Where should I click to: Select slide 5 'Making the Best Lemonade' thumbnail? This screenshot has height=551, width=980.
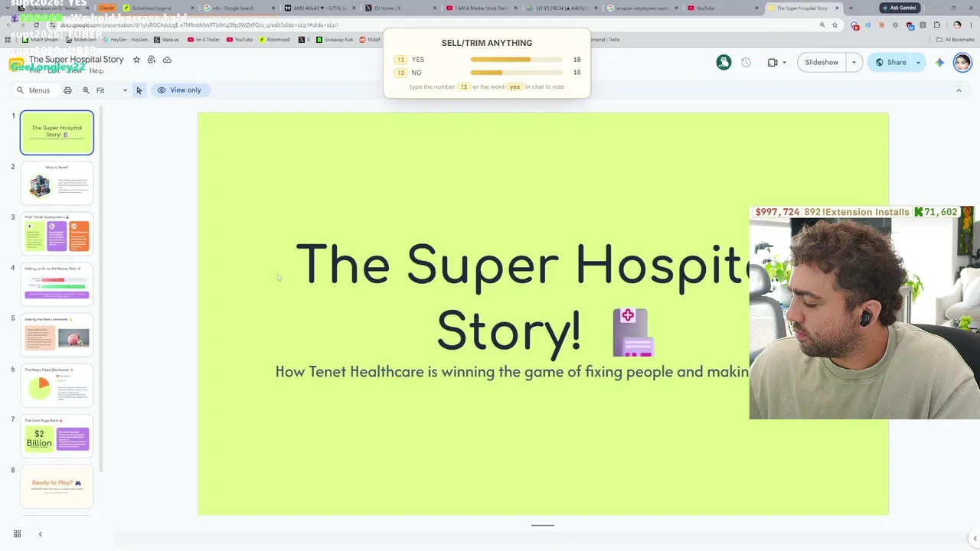click(x=57, y=334)
